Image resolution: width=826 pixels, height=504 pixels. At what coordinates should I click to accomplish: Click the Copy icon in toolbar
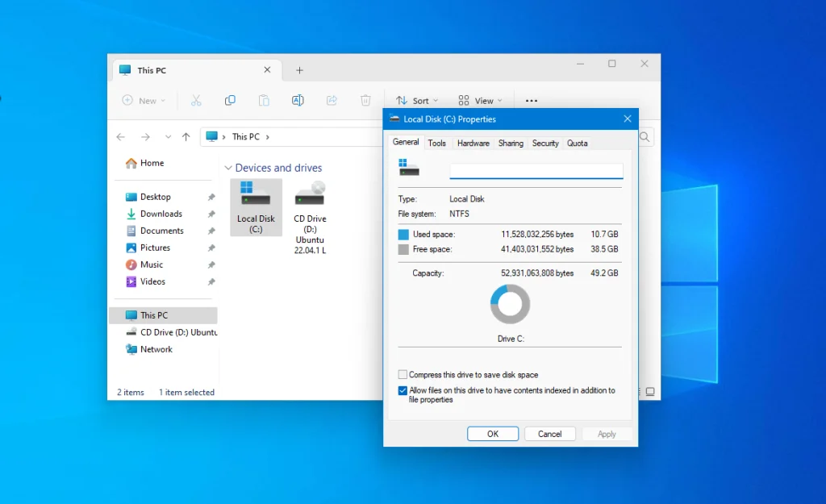click(x=230, y=101)
